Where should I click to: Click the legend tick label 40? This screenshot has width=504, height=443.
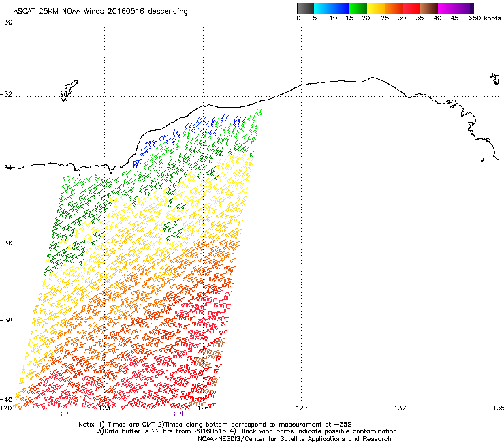click(x=437, y=18)
